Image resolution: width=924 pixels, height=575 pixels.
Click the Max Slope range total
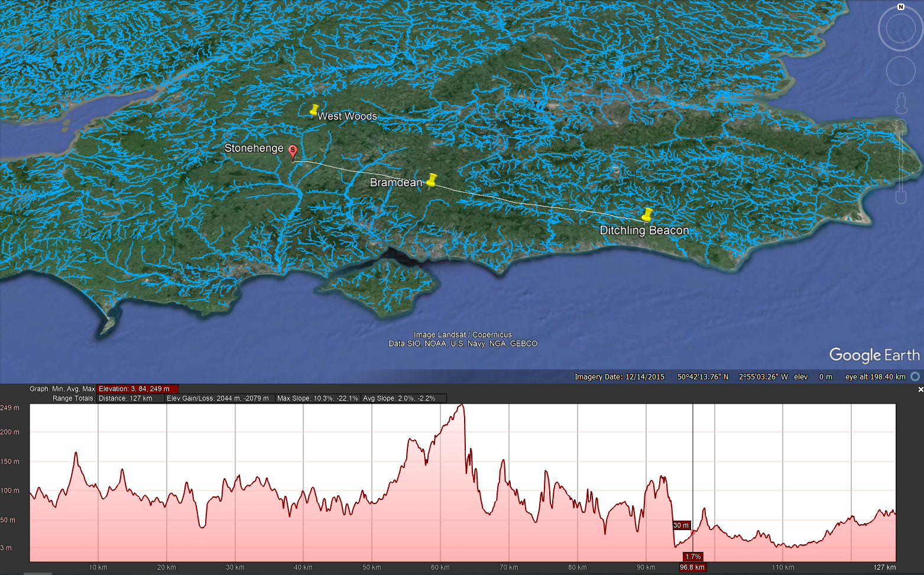point(317,398)
